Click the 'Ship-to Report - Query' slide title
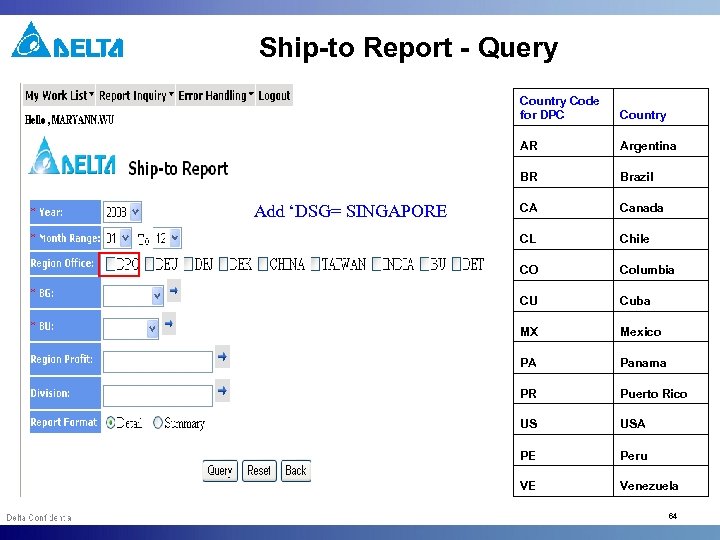Viewport: 720px width, 540px height. pos(408,48)
